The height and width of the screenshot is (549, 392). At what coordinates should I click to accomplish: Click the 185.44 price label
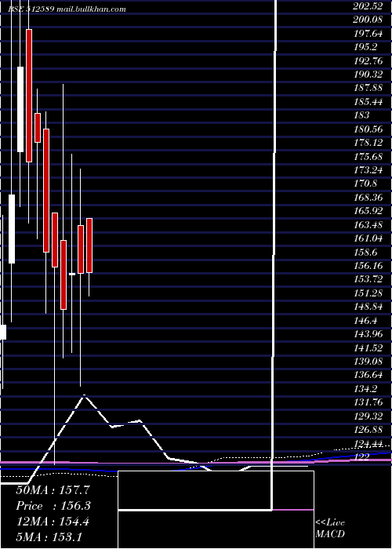click(x=368, y=101)
